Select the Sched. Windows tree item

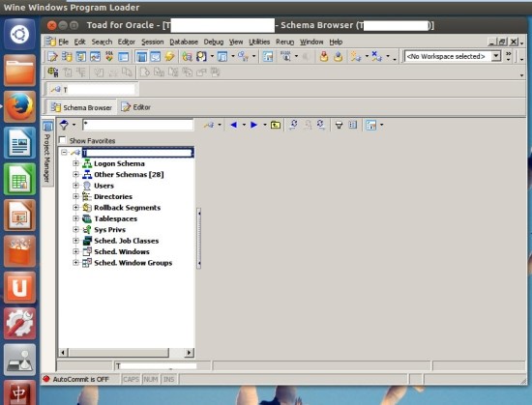tap(122, 252)
